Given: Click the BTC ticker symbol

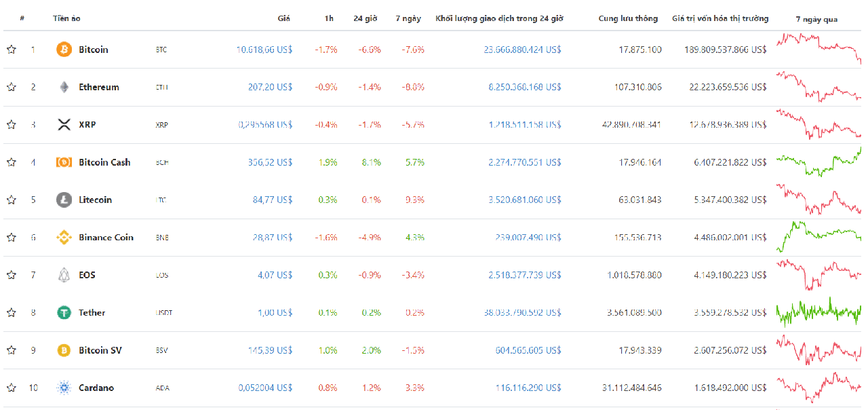Looking at the screenshot, I should tap(161, 50).
